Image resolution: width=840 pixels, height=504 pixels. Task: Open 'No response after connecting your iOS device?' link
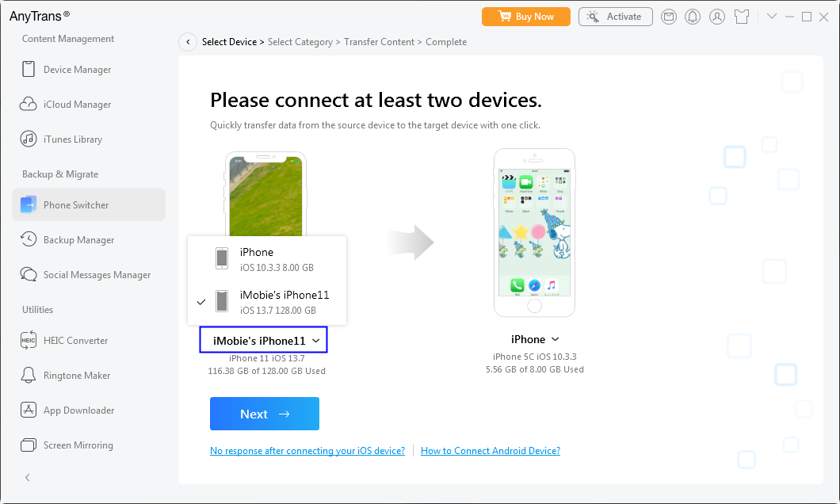[x=307, y=450]
